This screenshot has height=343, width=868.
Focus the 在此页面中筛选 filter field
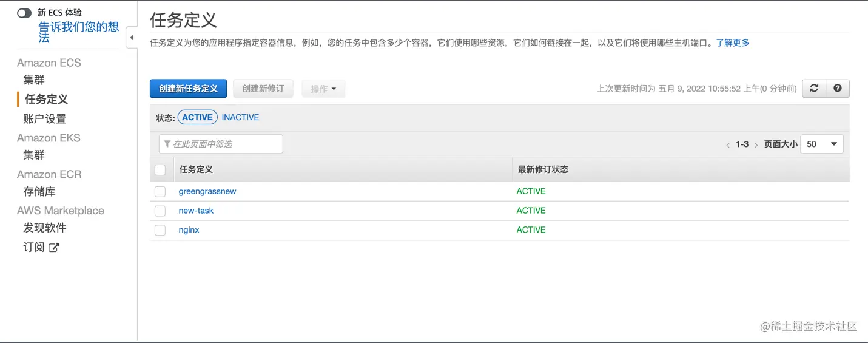(x=221, y=144)
